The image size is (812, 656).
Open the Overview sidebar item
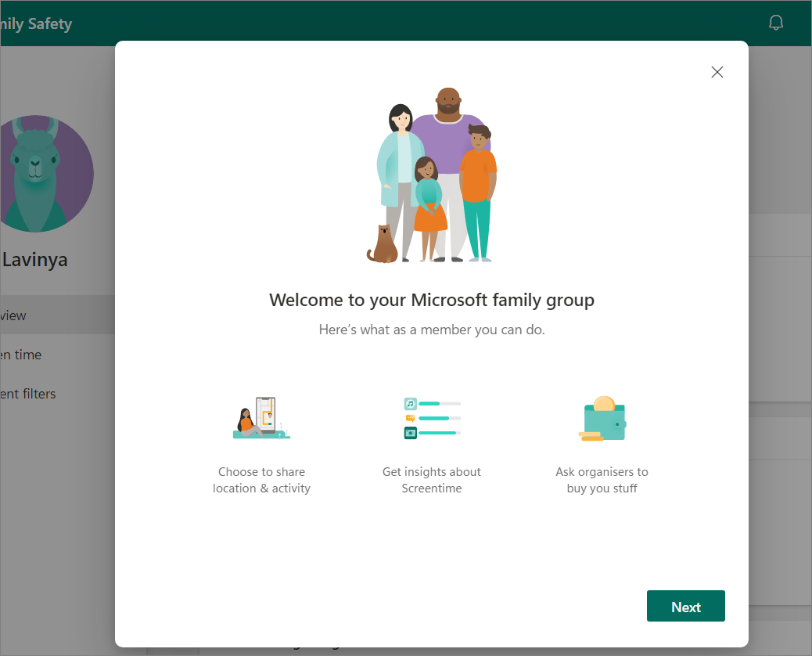click(57, 315)
